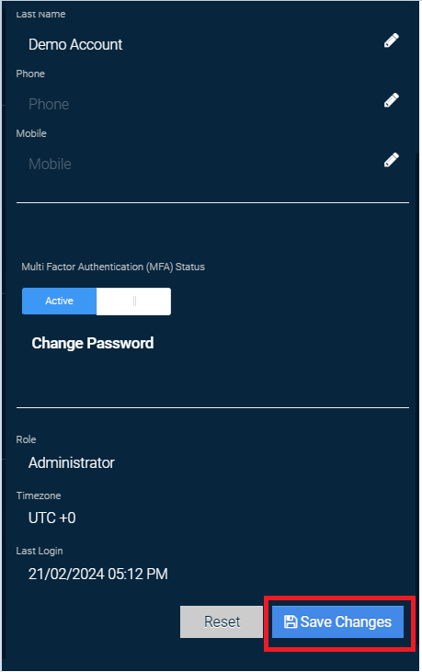
Task: Click the Timezone label text
Action: [x=39, y=495]
